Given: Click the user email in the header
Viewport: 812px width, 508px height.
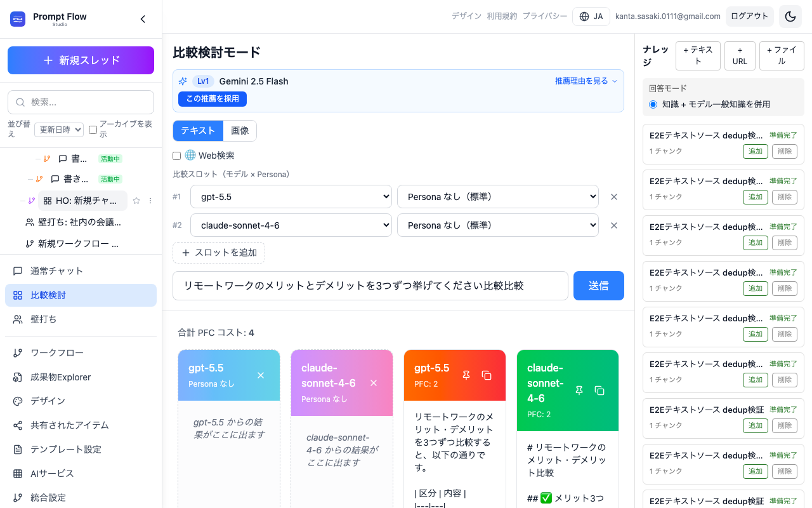Looking at the screenshot, I should pos(668,17).
